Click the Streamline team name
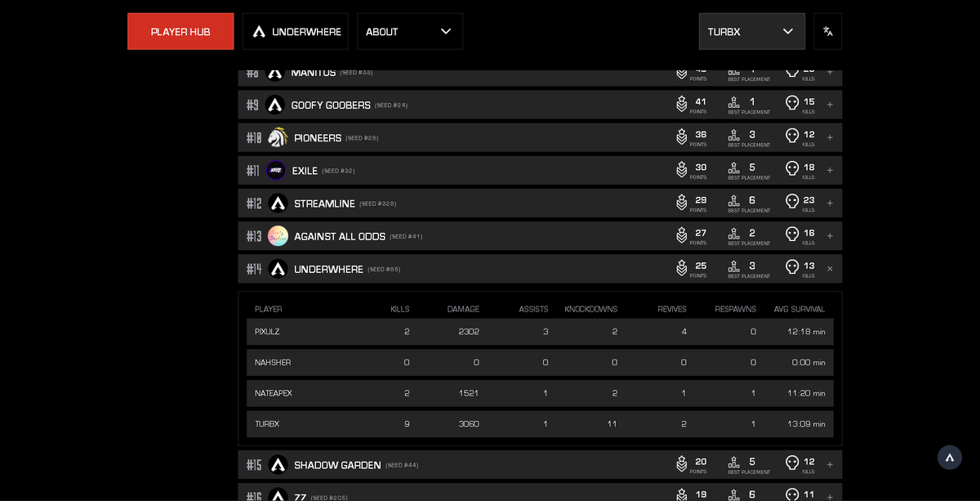 coord(325,204)
